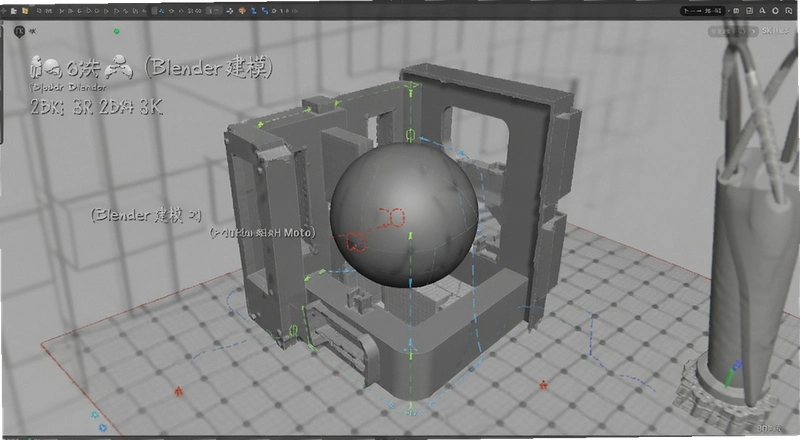The height and width of the screenshot is (440, 800).
Task: Open the small dropdown arrow beside the dark pill field
Action: coord(729,11)
